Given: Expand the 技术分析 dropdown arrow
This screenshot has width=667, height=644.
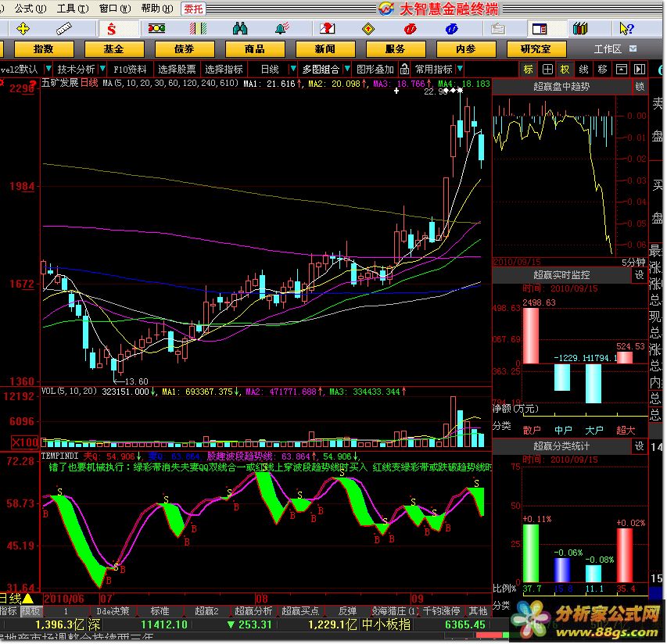Looking at the screenshot, I should point(102,69).
